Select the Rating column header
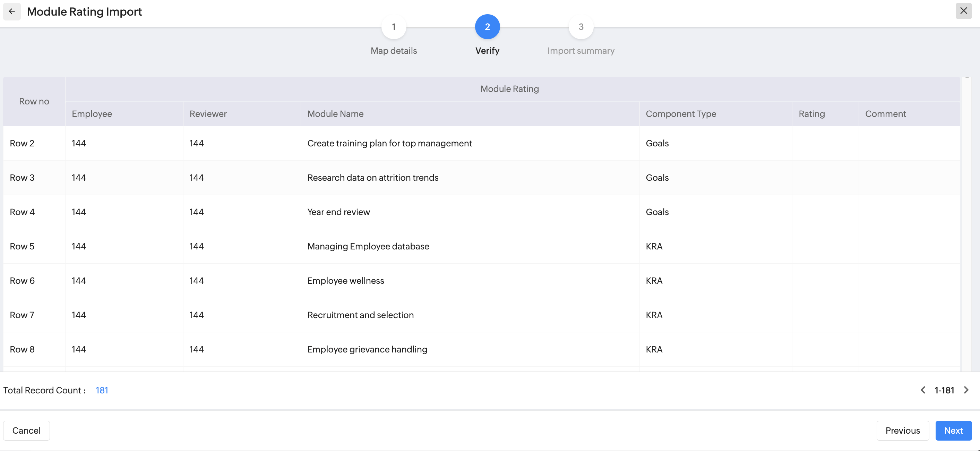Screen dimensions: 980x451 tap(811, 114)
